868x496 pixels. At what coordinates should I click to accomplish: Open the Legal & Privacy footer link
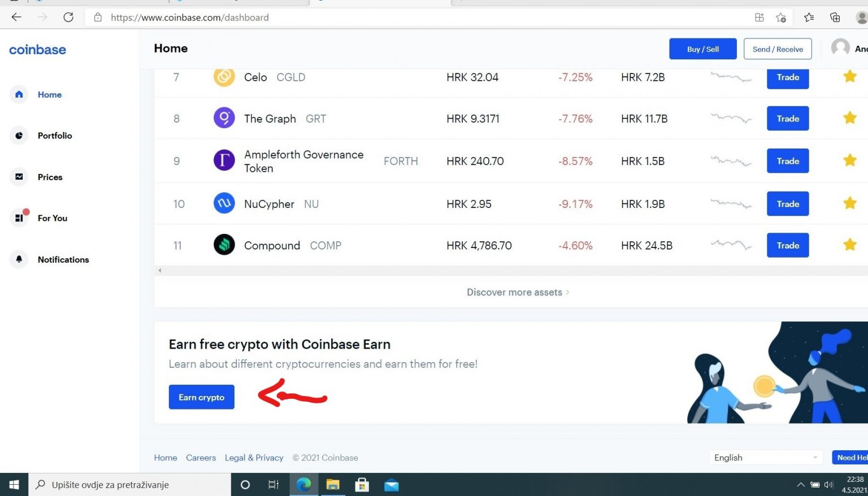254,458
